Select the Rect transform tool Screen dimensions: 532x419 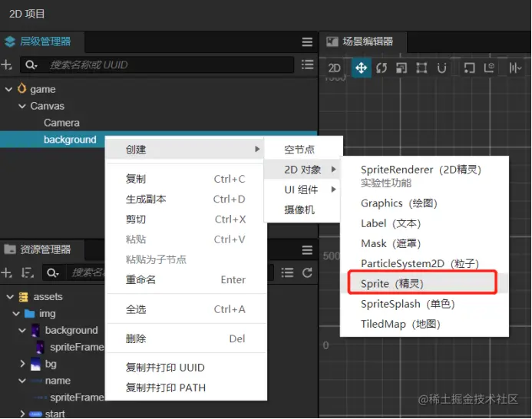pos(421,68)
